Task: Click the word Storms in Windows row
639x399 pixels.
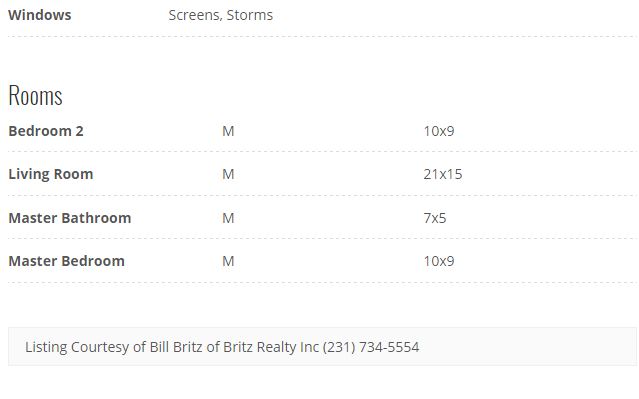Action: [x=250, y=15]
